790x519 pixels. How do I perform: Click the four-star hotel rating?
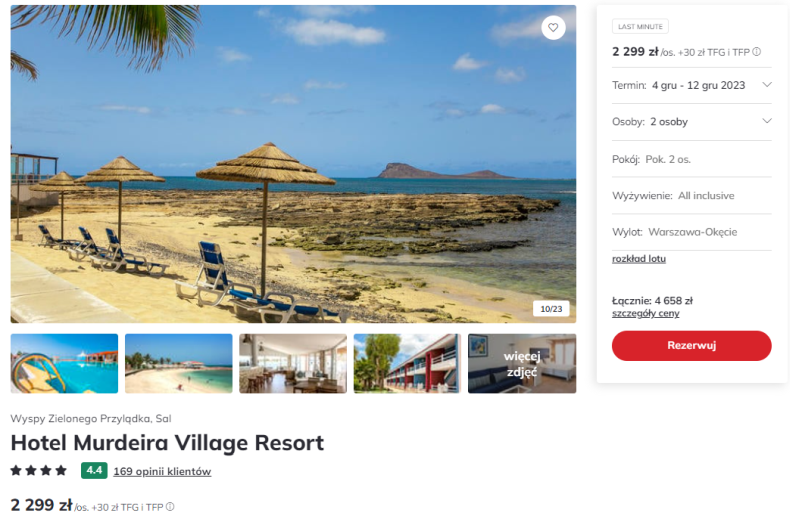(39, 471)
